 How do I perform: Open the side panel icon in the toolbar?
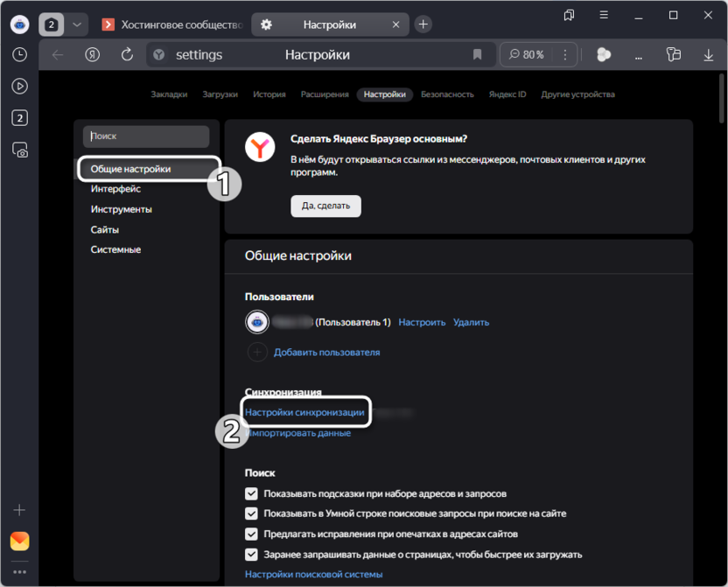[x=673, y=54]
